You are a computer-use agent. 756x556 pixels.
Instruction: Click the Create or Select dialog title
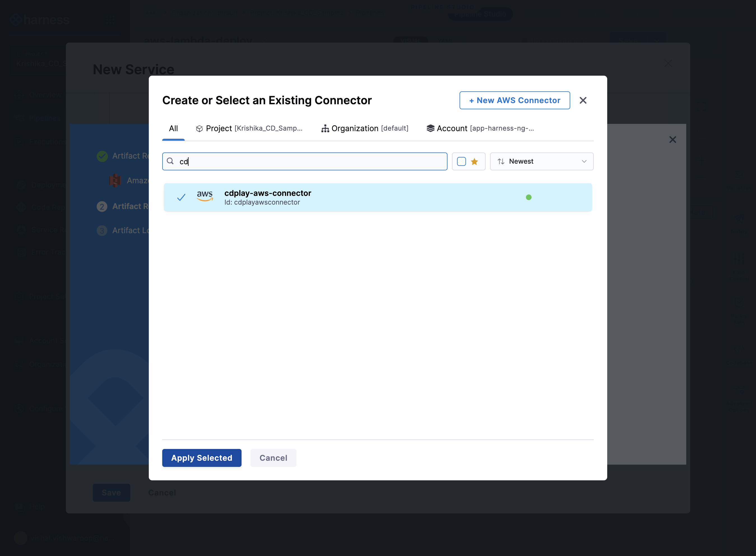pos(267,100)
